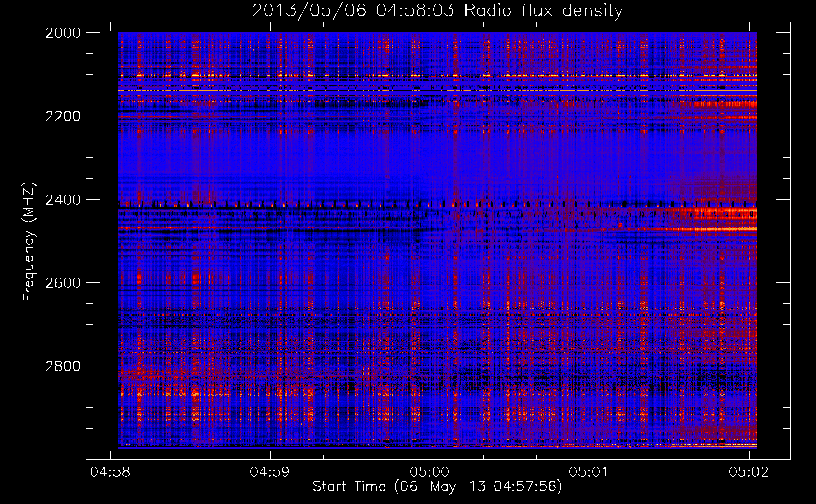Click the 2600 frequency tick label
This screenshot has height=504, width=816.
(x=63, y=283)
